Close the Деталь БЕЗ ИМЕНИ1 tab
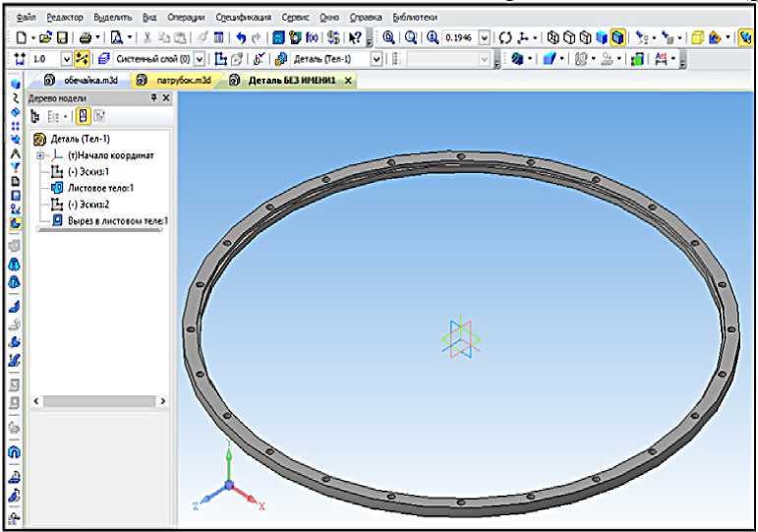Viewport: 758px width, 532px height. click(348, 81)
